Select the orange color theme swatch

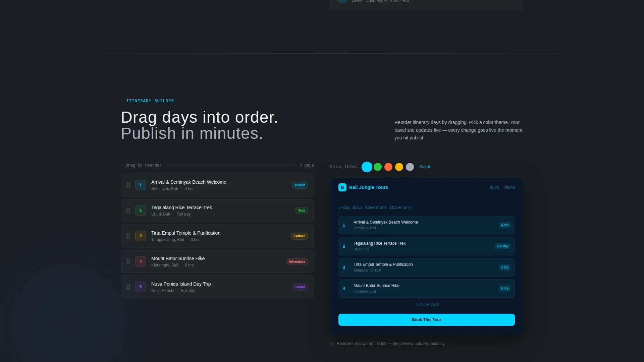click(x=388, y=167)
